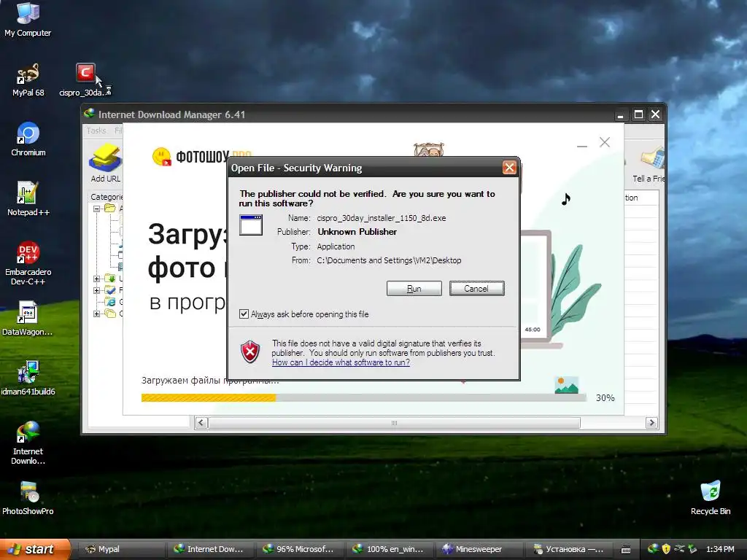Image resolution: width=747 pixels, height=560 pixels.
Task: Open the MyPal 68 browser shortcut
Action: (x=28, y=79)
